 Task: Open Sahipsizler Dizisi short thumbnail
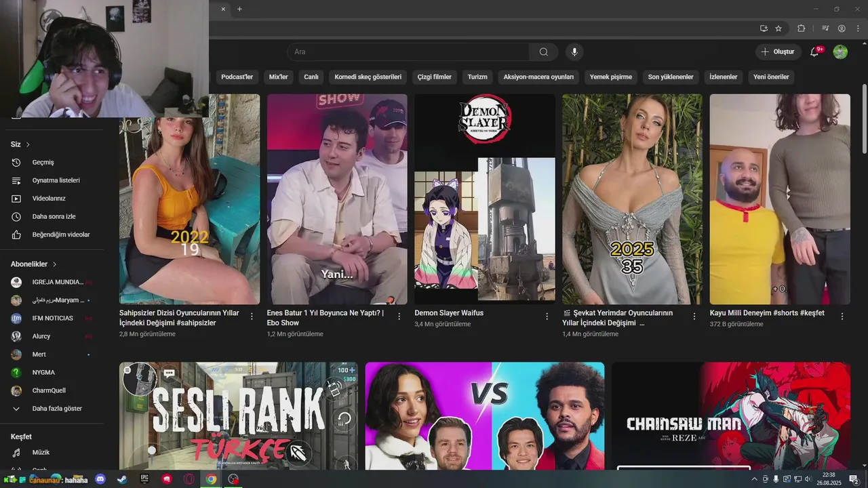(189, 199)
